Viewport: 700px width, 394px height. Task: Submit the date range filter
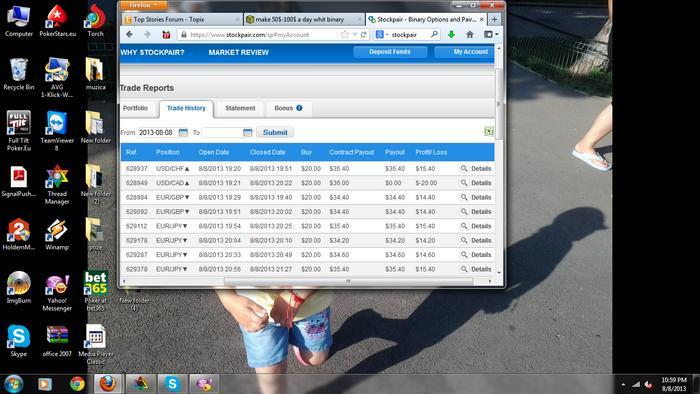click(x=275, y=133)
